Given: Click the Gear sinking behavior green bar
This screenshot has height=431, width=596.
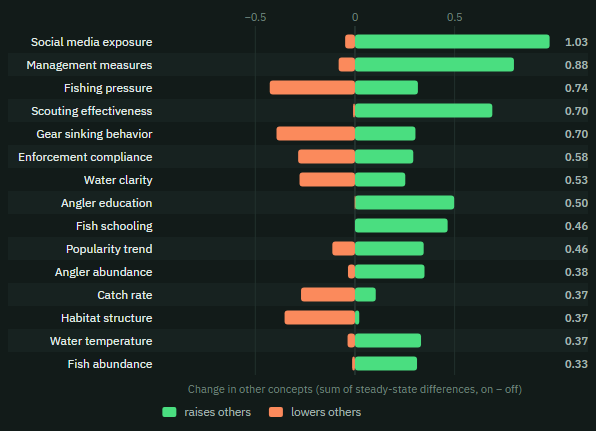Looking at the screenshot, I should click(x=385, y=134).
